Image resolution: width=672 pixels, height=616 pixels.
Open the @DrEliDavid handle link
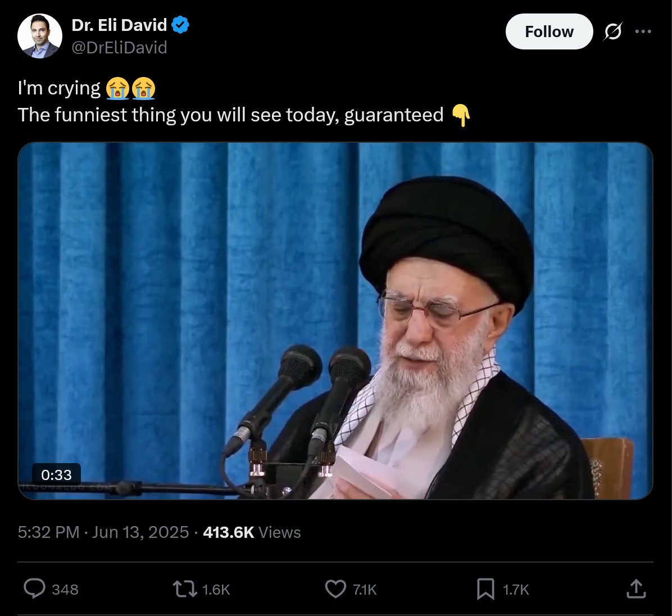tap(119, 47)
